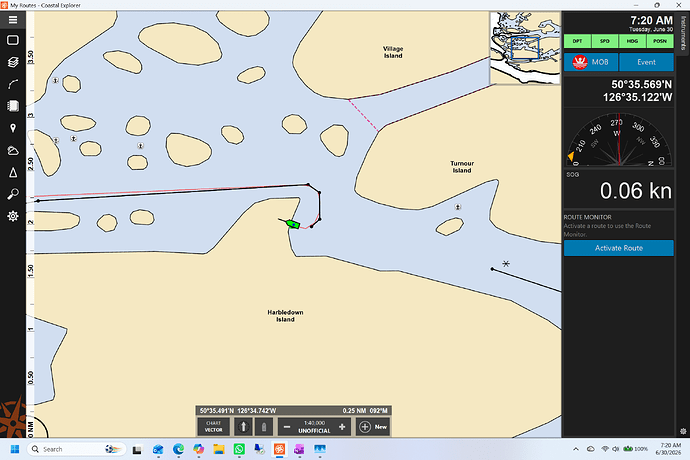
Task: Click the overview mini-map thumbnail
Action: pos(525,48)
